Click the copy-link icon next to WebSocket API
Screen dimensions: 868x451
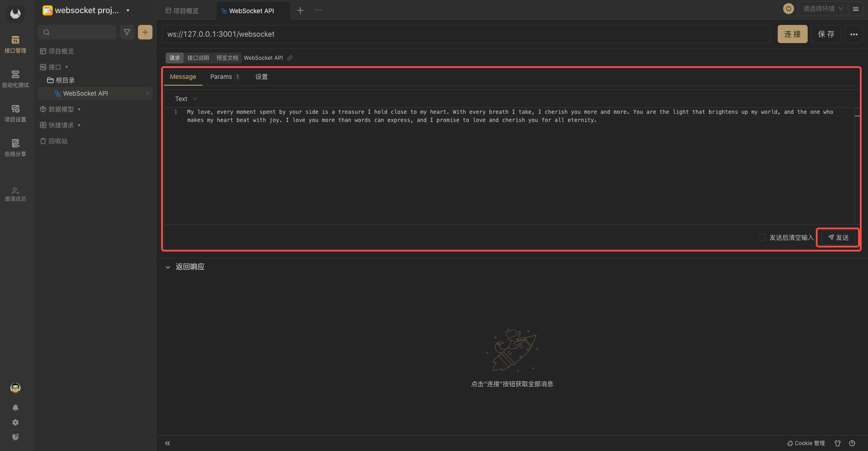click(290, 58)
